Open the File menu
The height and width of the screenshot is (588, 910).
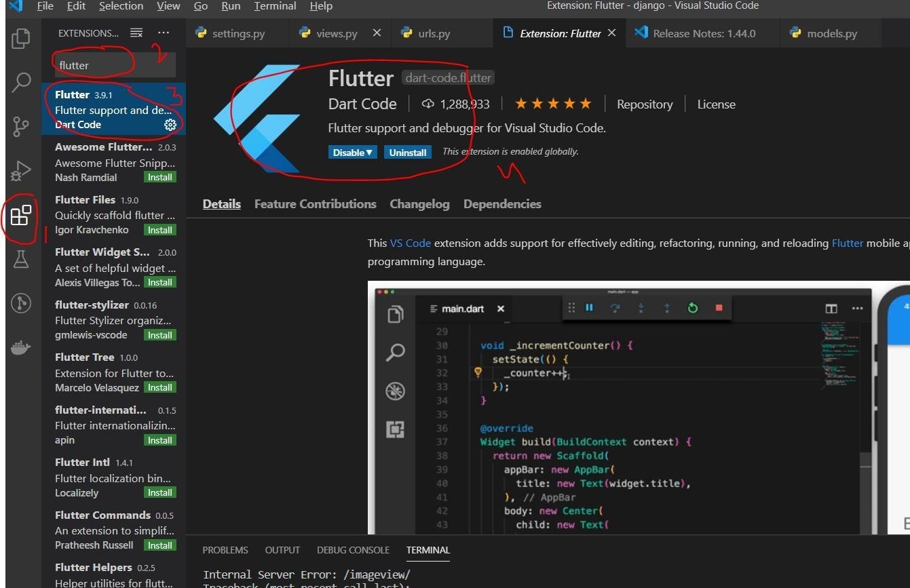click(45, 6)
